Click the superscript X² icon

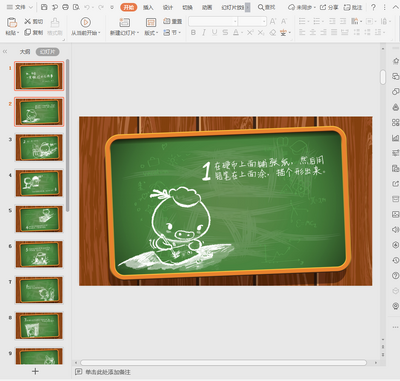[x=250, y=33]
